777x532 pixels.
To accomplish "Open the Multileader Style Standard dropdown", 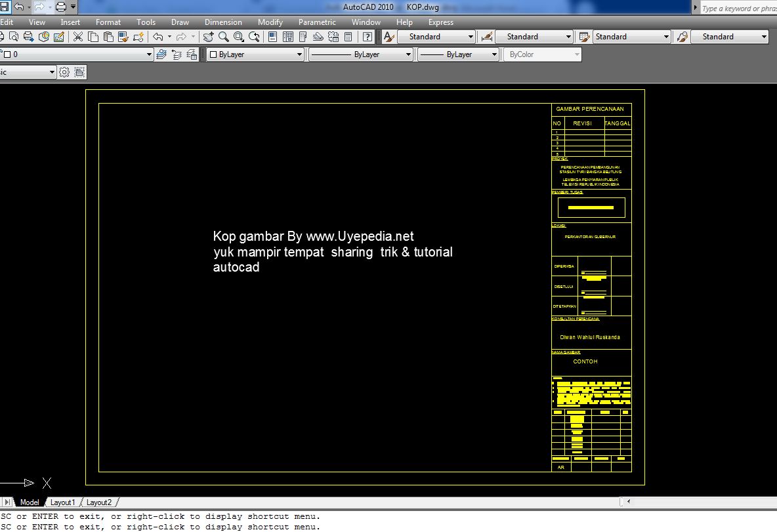I will coord(730,37).
